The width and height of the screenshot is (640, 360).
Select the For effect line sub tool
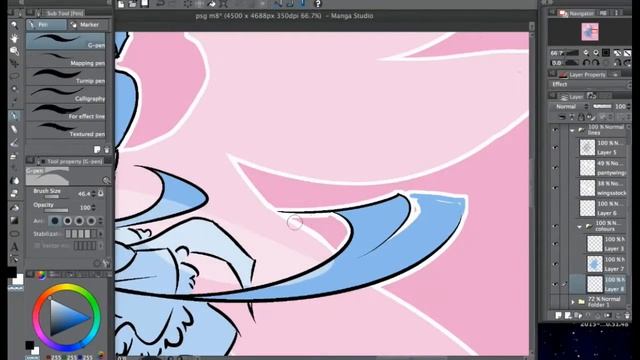[66, 112]
